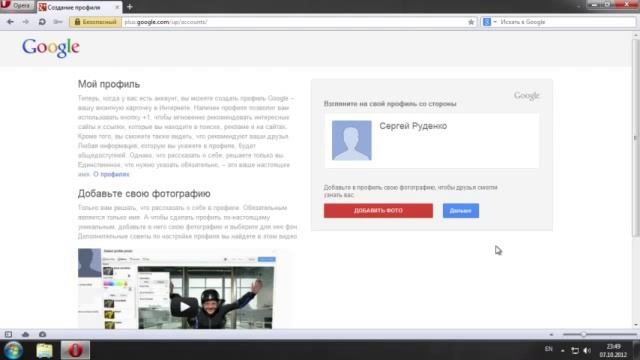This screenshot has height=360, width=640.
Task: Click the Добавьте свою фотографию heading
Action: coord(144,193)
